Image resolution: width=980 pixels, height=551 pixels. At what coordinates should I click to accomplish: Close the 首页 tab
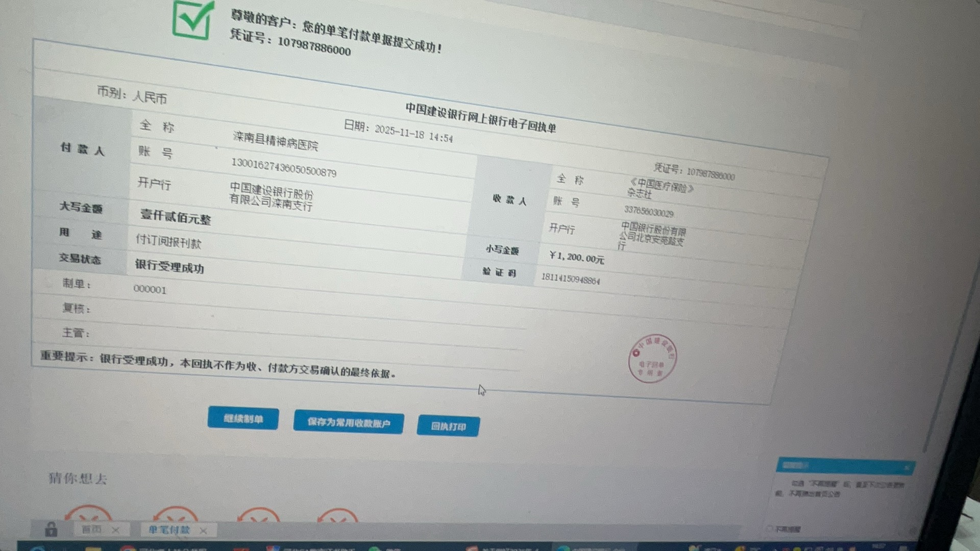click(x=115, y=531)
